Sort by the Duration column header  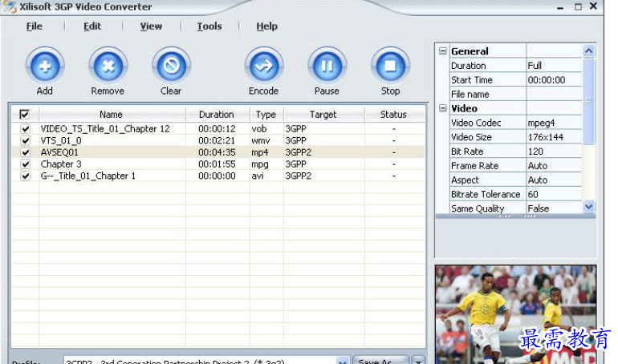pos(218,115)
